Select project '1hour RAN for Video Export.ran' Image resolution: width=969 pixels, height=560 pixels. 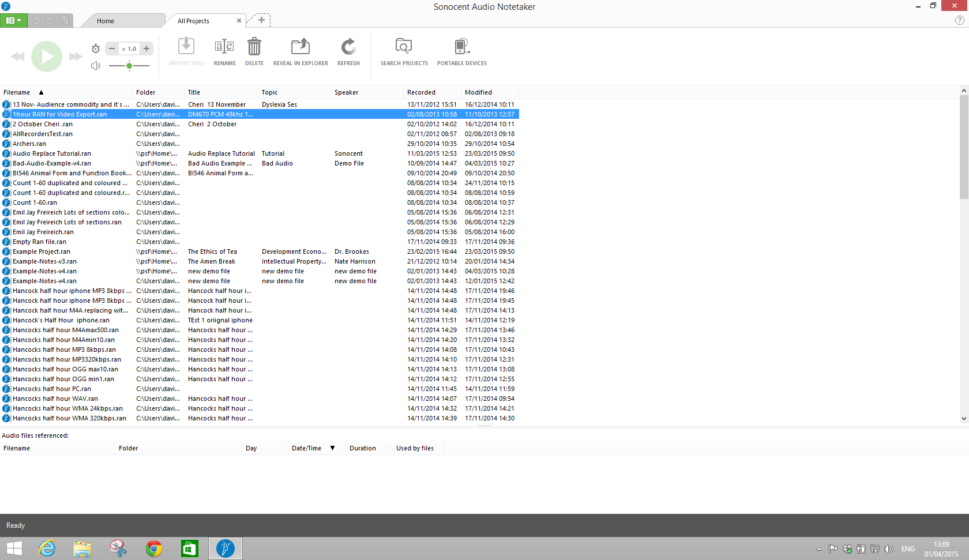(260, 114)
